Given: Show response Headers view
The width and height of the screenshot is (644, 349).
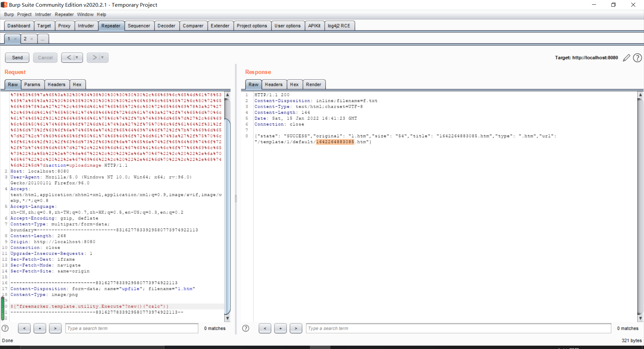Looking at the screenshot, I should click(x=274, y=85).
